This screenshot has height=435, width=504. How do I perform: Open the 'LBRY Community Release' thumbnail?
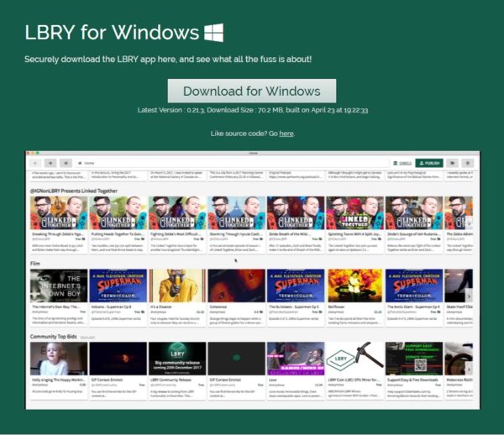click(x=177, y=359)
